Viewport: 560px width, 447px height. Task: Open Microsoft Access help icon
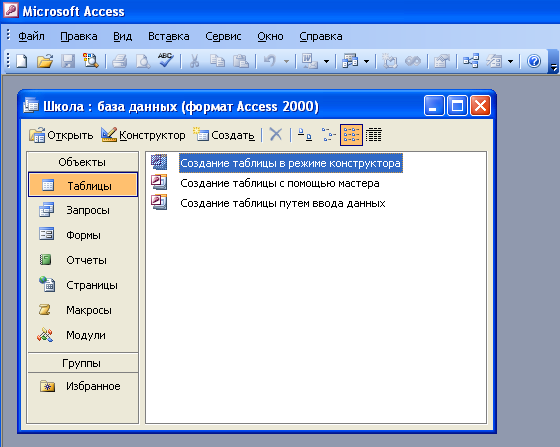[x=534, y=61]
